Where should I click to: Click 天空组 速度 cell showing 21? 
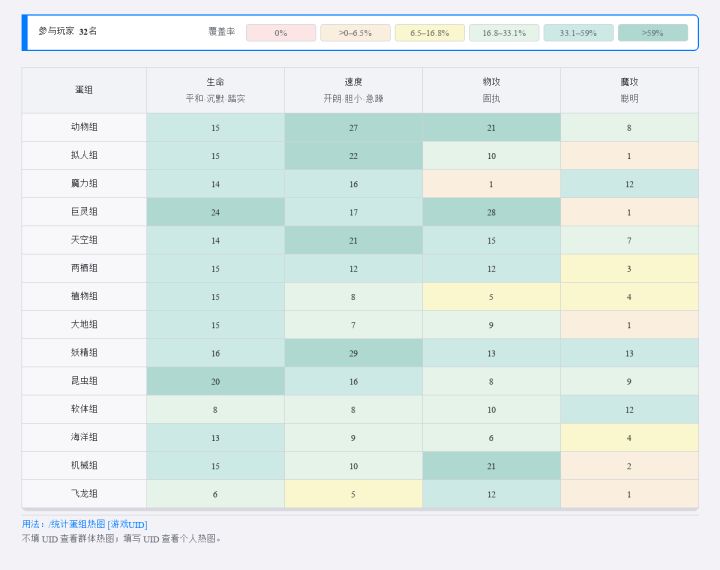point(353,240)
